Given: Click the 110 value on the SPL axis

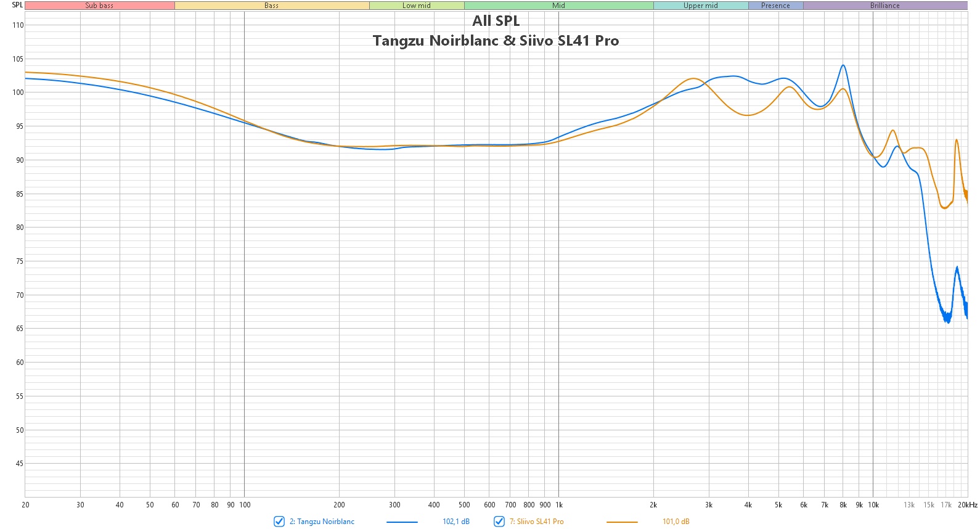Looking at the screenshot, I should 18,25.
